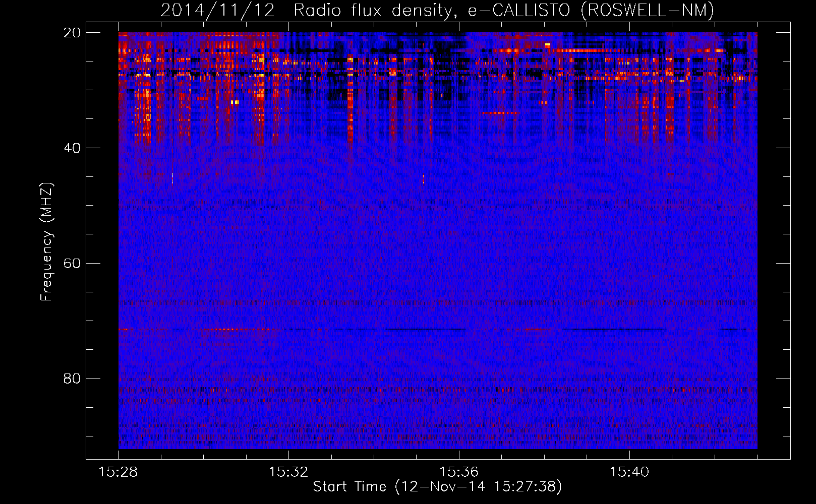Click the "Start Time (12-Nov-14 15:27:38)" label
Screen dimensions: 816x504
[437, 487]
